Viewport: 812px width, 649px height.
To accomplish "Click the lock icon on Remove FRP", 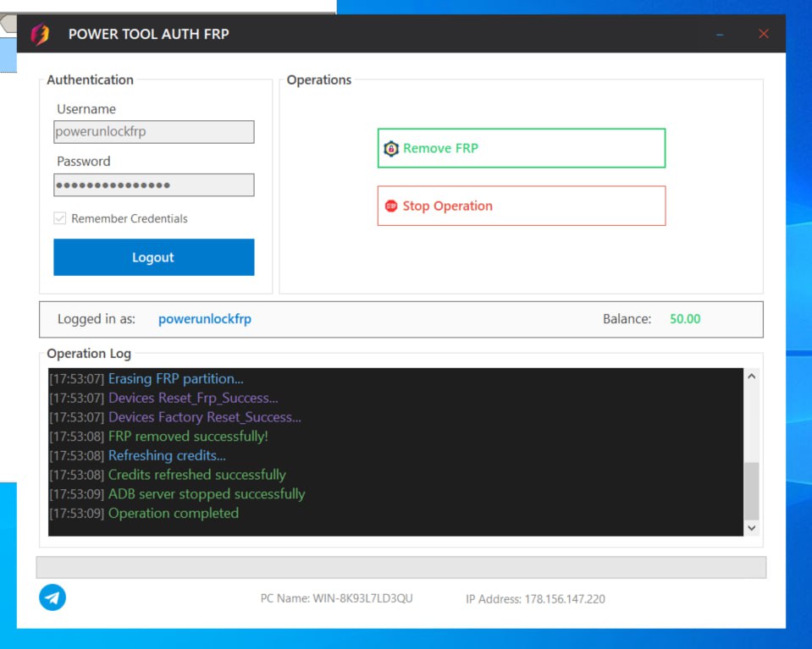I will 391,149.
